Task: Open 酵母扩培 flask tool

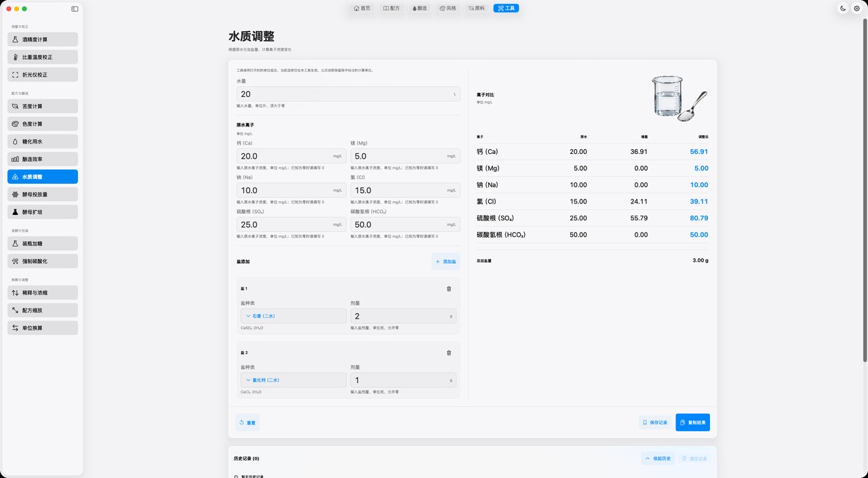Action: 43,212
